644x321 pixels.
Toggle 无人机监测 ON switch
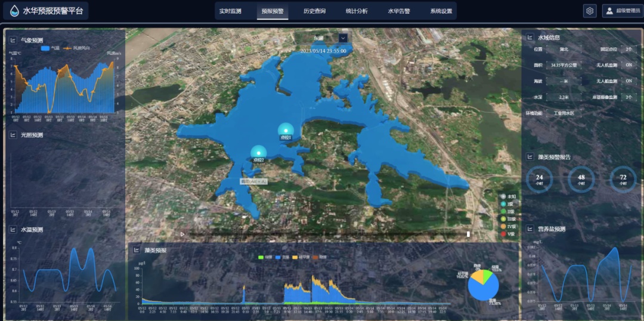click(x=628, y=65)
